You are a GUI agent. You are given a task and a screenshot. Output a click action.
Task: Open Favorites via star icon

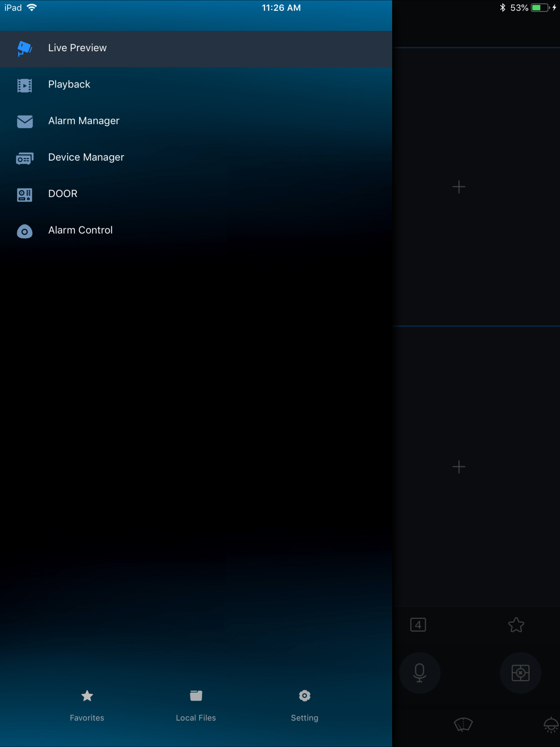click(87, 696)
